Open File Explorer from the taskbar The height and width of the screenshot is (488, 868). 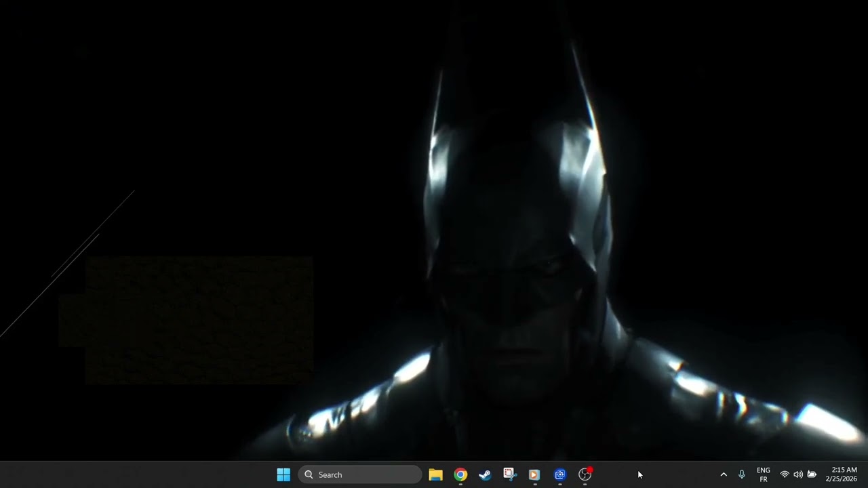pyautogui.click(x=435, y=474)
